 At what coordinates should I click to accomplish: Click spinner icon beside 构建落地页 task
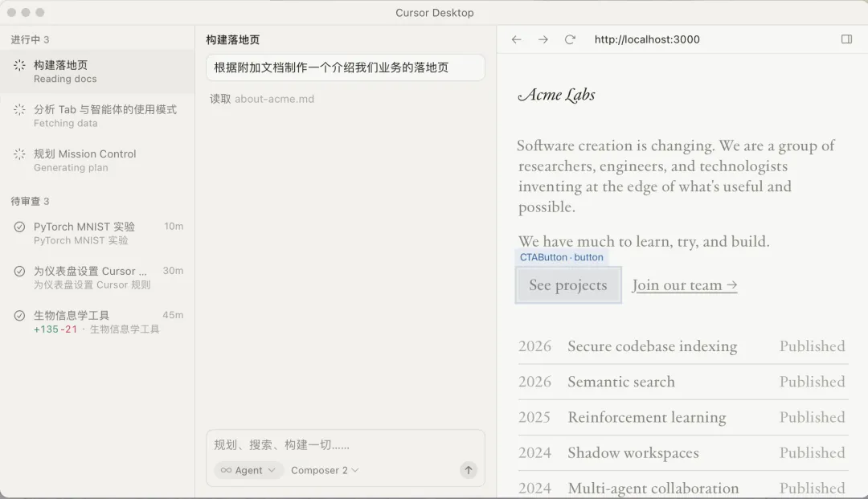[x=19, y=65]
